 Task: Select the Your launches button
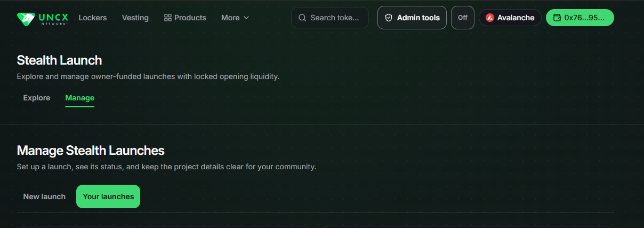(108, 196)
